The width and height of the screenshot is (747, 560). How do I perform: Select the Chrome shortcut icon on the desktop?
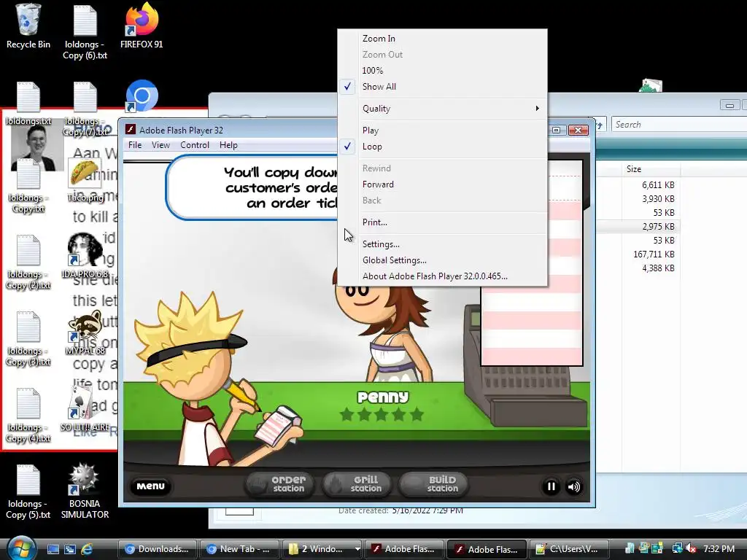pos(142,96)
